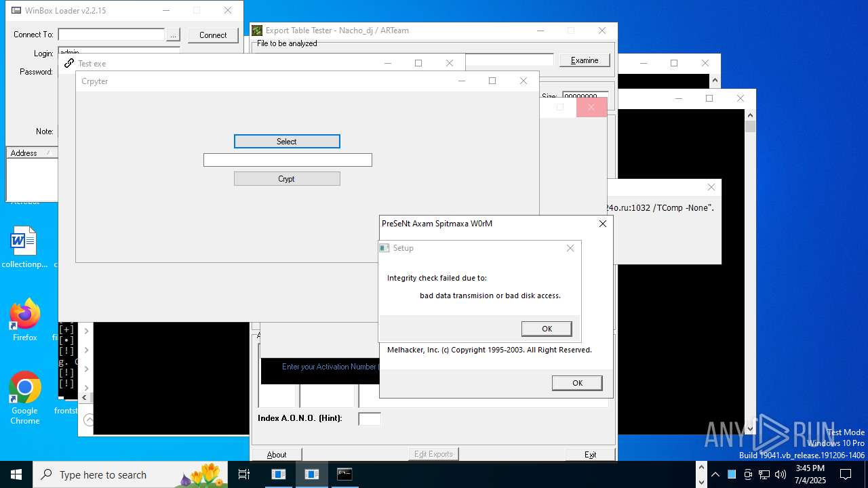Open Task View on the taskbar
Viewport: 868px width, 488px height.
pyautogui.click(x=244, y=474)
